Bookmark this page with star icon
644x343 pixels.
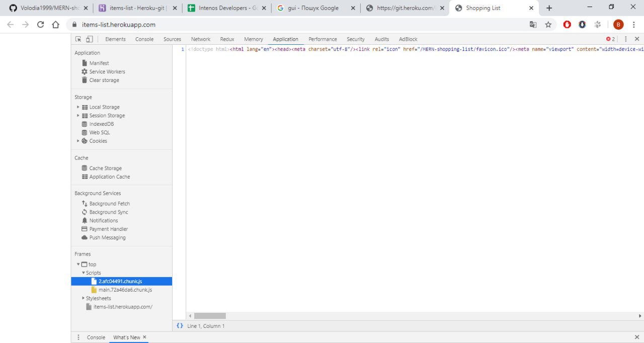(548, 25)
